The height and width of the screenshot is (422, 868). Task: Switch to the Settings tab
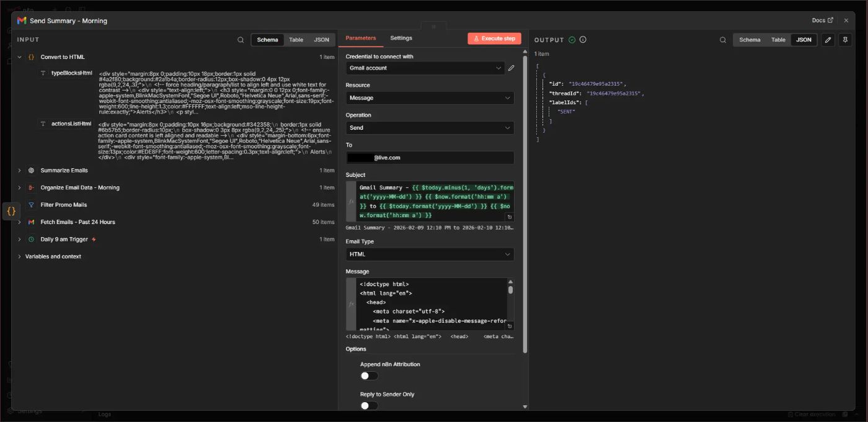401,38
